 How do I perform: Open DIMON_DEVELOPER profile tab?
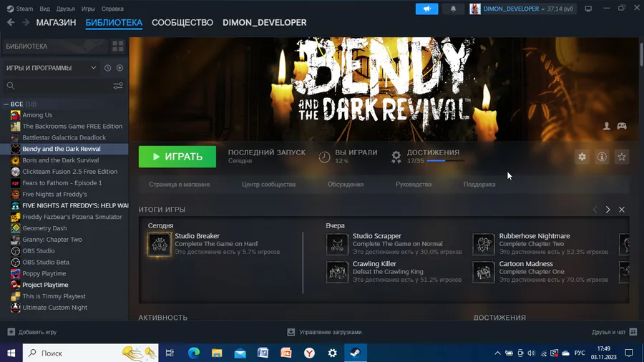(x=265, y=23)
